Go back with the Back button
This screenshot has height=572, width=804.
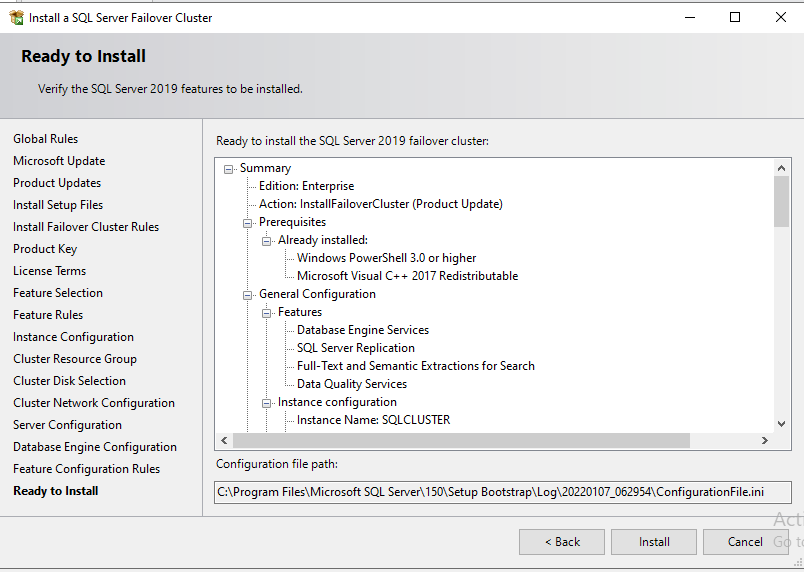[x=562, y=542]
